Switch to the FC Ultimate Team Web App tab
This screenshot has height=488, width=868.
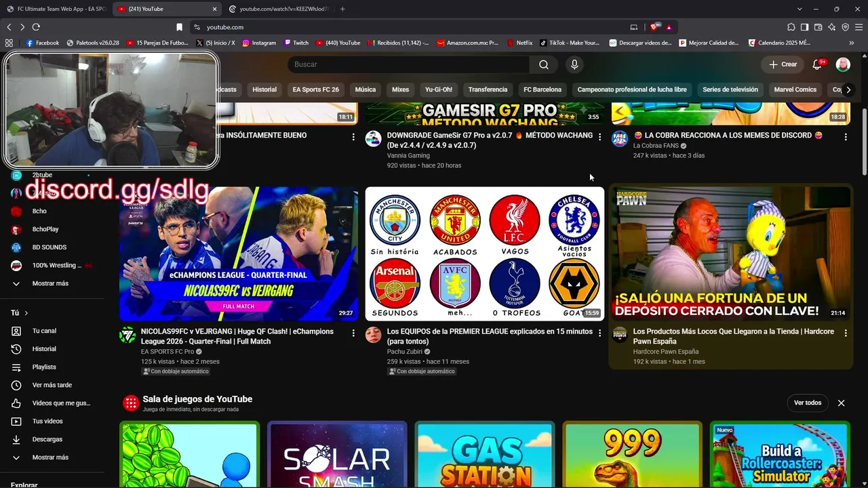pos(56,9)
